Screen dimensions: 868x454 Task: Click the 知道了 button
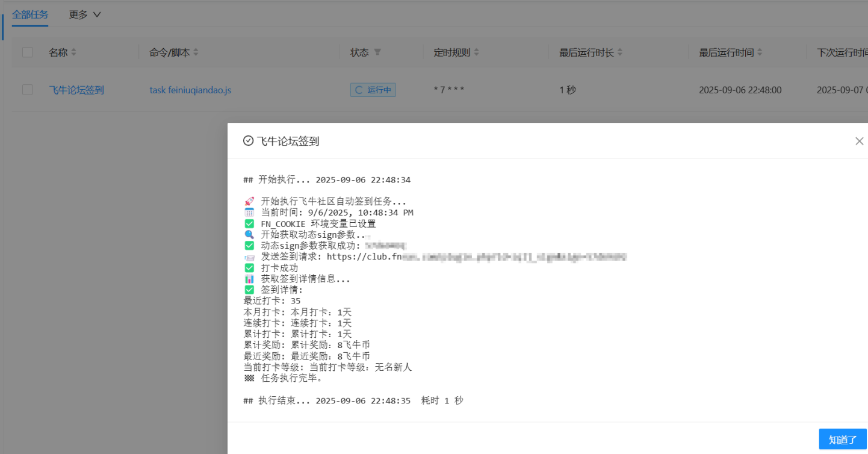pyautogui.click(x=843, y=440)
